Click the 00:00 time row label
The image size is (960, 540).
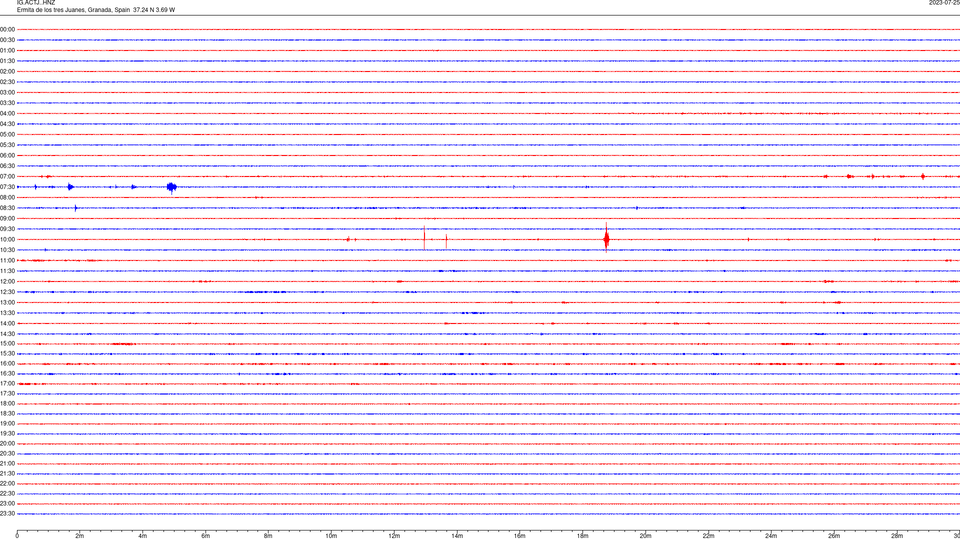point(7,29)
